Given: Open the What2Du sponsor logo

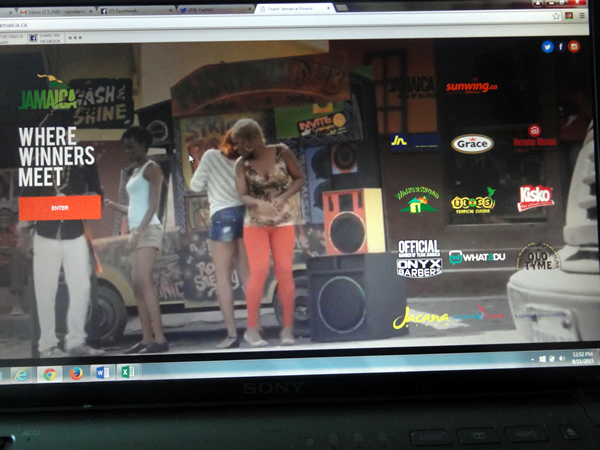Looking at the screenshot, I should (477, 258).
